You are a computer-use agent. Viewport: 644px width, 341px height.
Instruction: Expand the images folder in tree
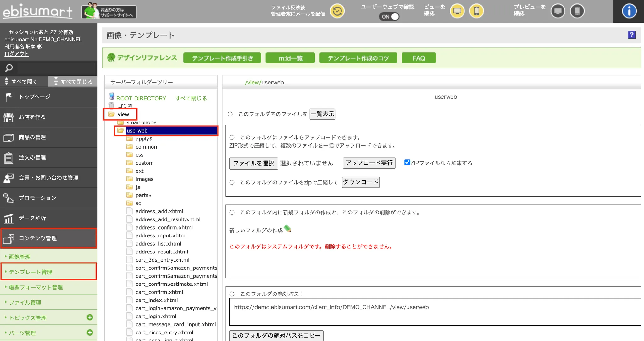point(144,179)
